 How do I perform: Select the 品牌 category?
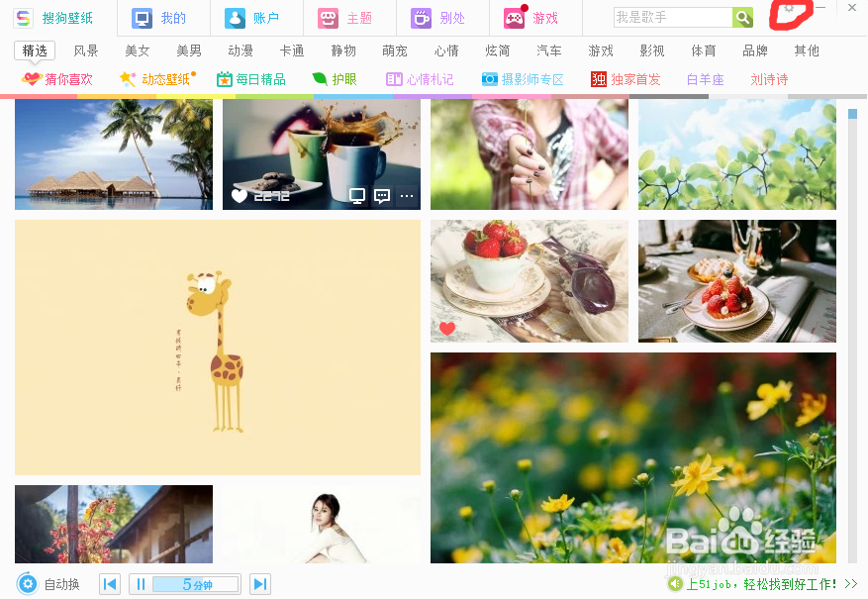(x=755, y=50)
